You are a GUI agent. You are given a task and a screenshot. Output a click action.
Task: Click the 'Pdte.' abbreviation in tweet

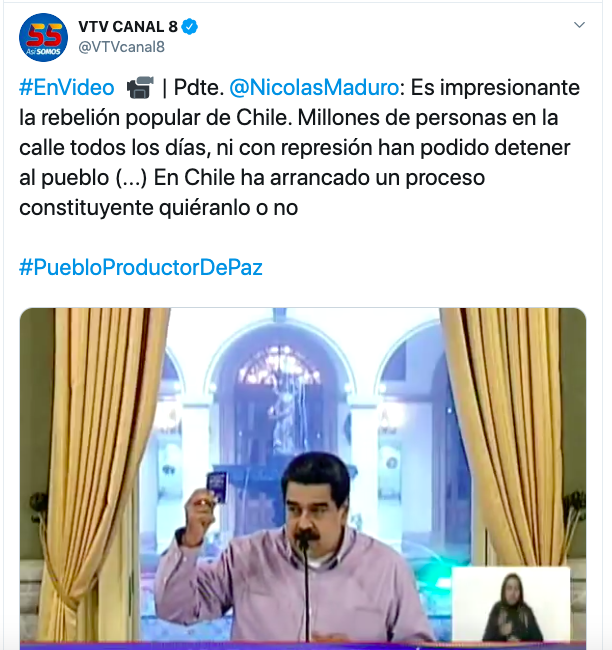(199, 87)
